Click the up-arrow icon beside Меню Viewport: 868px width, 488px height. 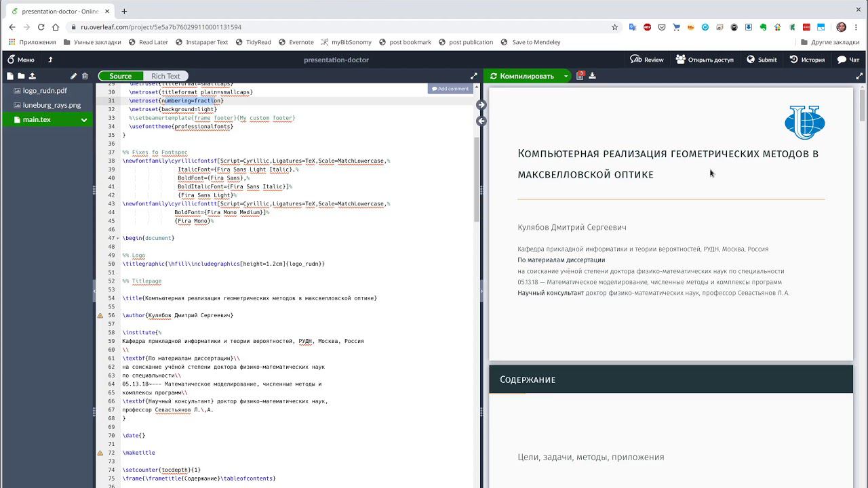pyautogui.click(x=50, y=60)
